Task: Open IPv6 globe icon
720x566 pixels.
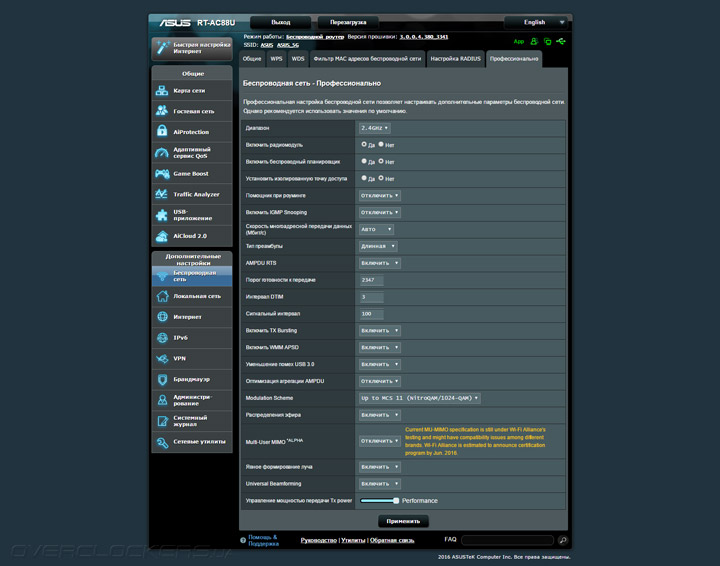Action: [162, 338]
